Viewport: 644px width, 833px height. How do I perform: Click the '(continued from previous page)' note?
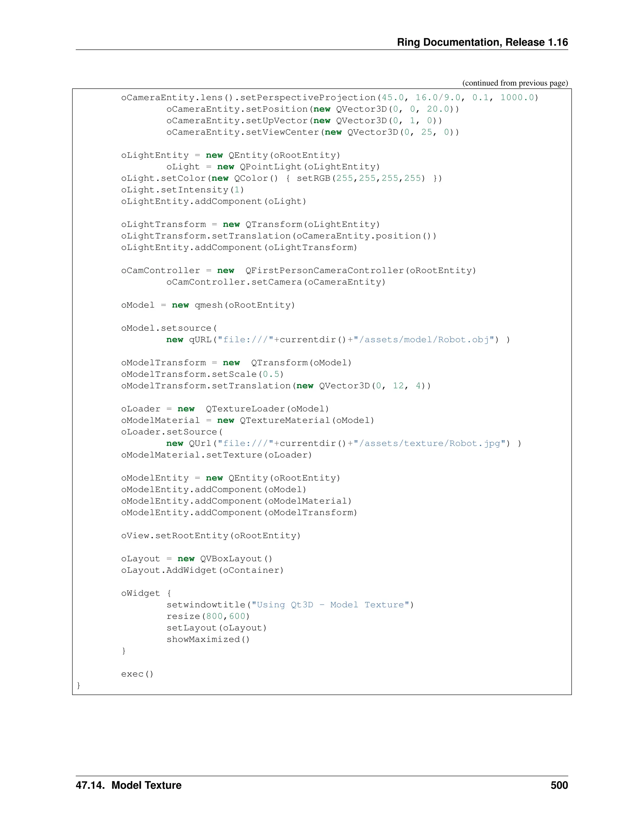(x=515, y=83)
